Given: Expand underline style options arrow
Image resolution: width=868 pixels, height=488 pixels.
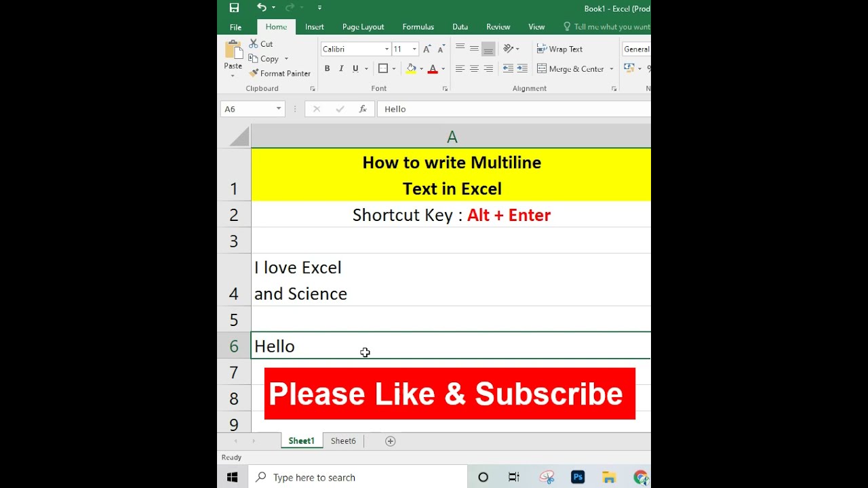Looking at the screenshot, I should pyautogui.click(x=366, y=68).
